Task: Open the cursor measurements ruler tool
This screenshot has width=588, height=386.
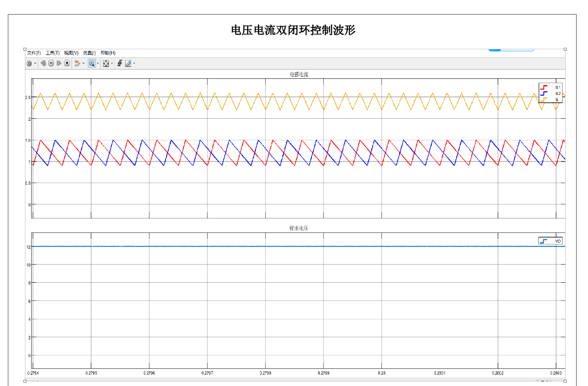Action: [x=128, y=63]
